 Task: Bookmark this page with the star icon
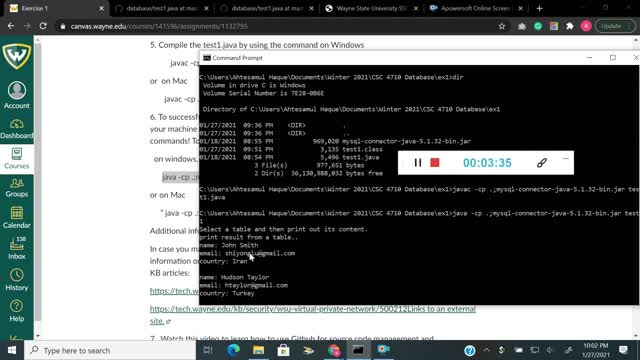502,26
